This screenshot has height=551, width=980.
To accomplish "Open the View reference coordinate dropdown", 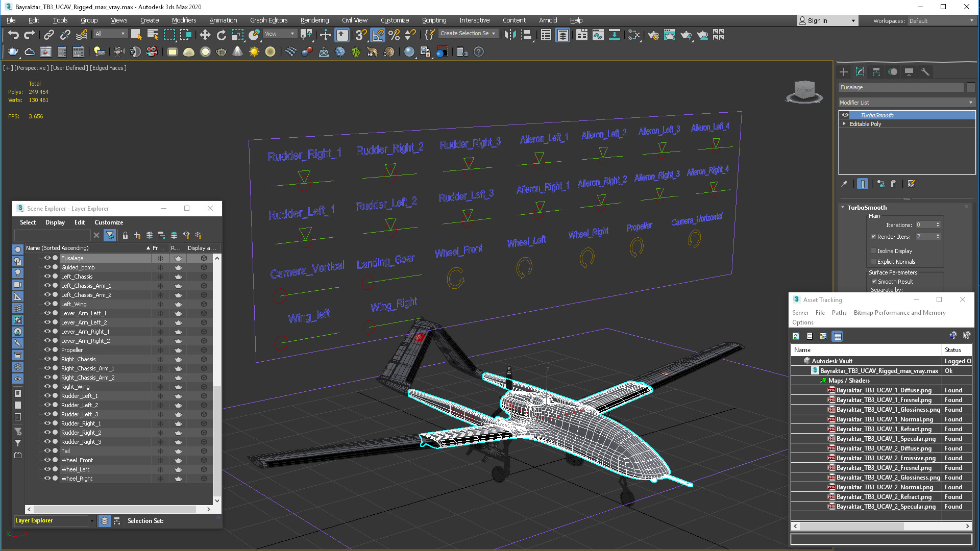I will (279, 34).
